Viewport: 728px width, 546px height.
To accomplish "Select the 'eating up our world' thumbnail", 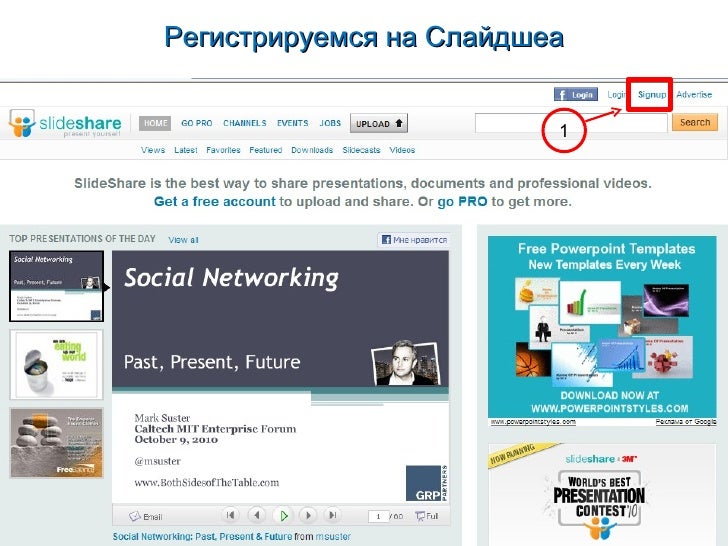I will pyautogui.click(x=56, y=365).
